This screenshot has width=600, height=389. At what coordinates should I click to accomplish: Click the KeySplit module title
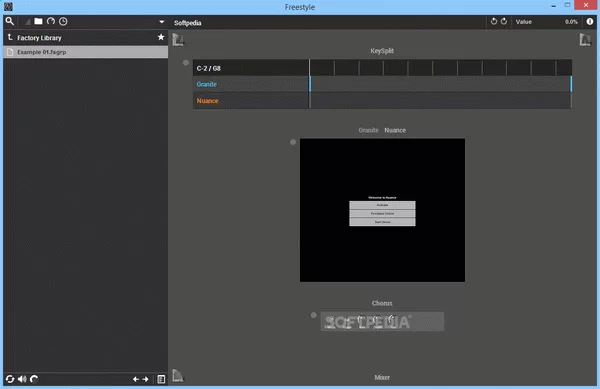(x=382, y=51)
